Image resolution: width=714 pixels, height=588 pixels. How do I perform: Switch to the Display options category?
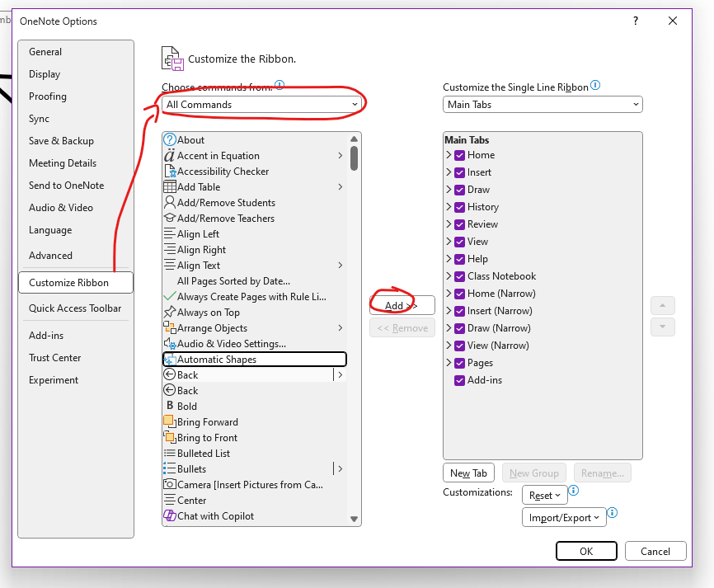76,73
